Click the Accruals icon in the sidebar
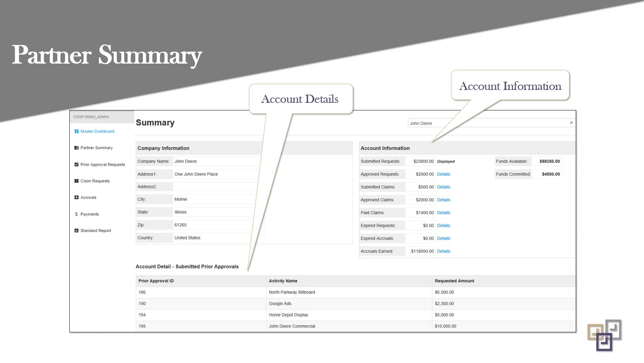The width and height of the screenshot is (644, 363). click(76, 198)
